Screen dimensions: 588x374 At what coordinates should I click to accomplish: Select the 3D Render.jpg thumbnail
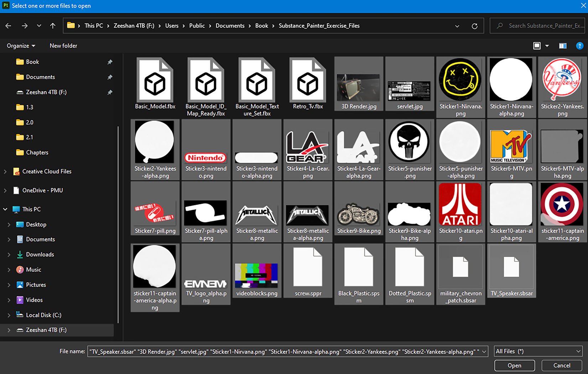358,87
